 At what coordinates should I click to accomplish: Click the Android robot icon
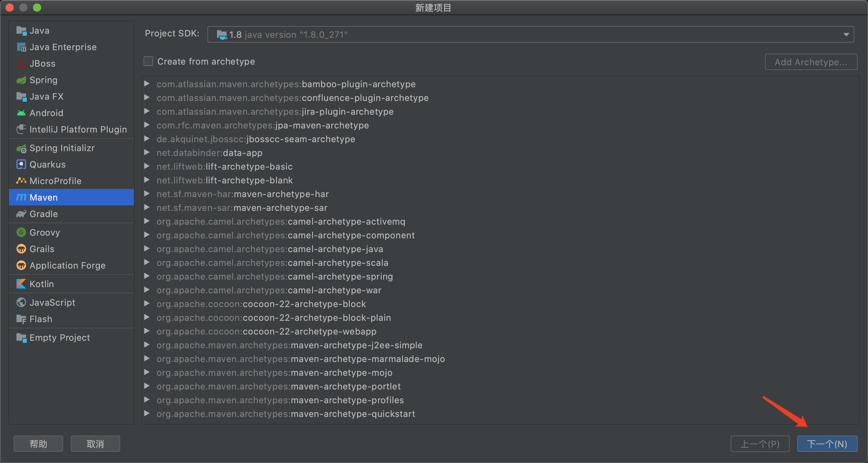(21, 113)
